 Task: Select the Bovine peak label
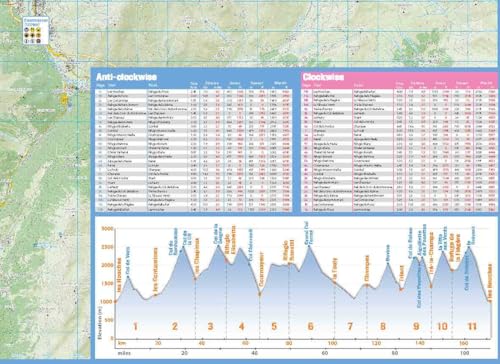388,253
